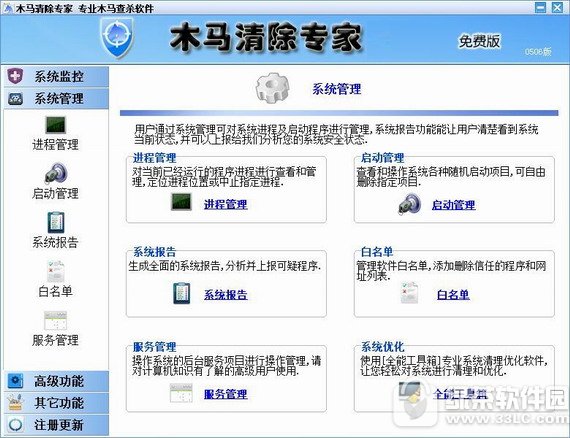Viewport: 570px width, 438px height.
Task: Click the 系统管理 sidebar icon
Action: coord(15,98)
